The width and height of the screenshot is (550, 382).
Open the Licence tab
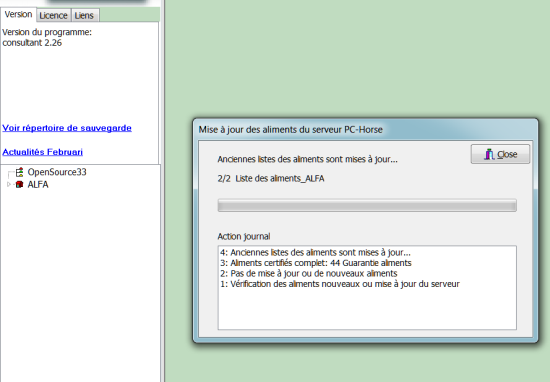click(x=53, y=15)
